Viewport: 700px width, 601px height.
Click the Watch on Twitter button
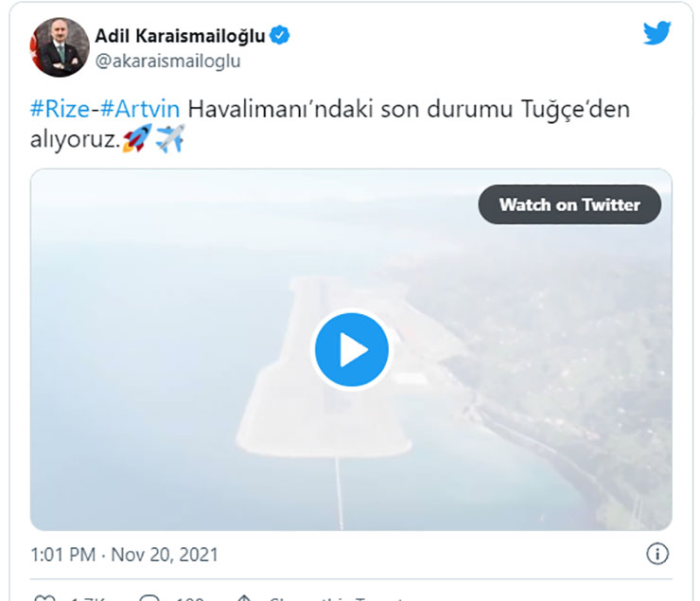click(569, 204)
